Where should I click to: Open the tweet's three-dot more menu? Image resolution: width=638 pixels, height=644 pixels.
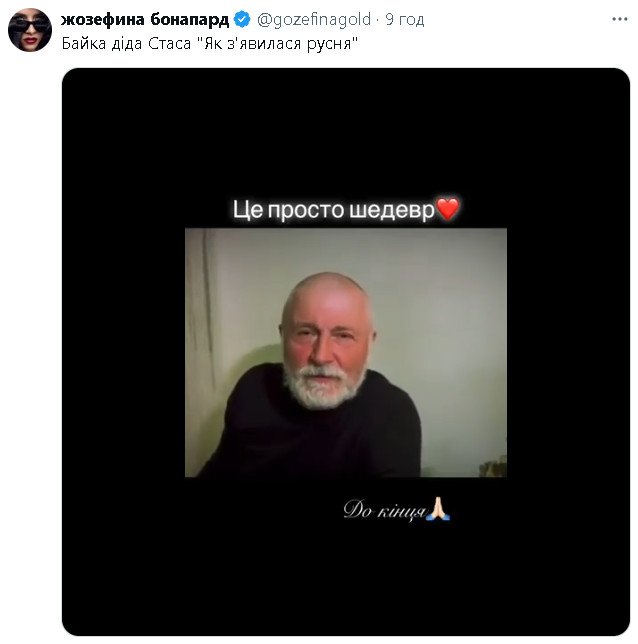pos(619,19)
